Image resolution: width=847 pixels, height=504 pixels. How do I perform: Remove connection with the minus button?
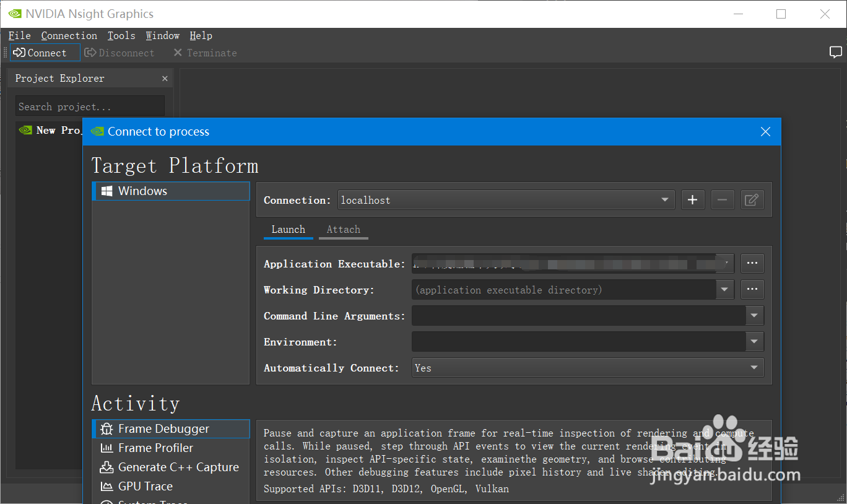coord(723,200)
